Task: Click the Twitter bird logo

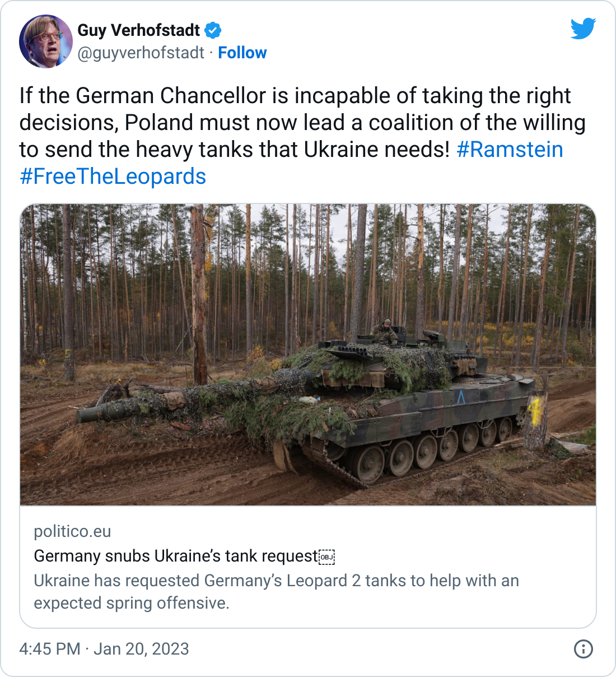Action: coord(583,29)
